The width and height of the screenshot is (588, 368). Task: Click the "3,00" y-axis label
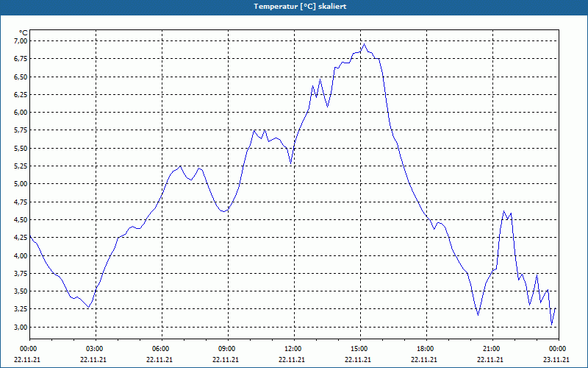[21, 328]
